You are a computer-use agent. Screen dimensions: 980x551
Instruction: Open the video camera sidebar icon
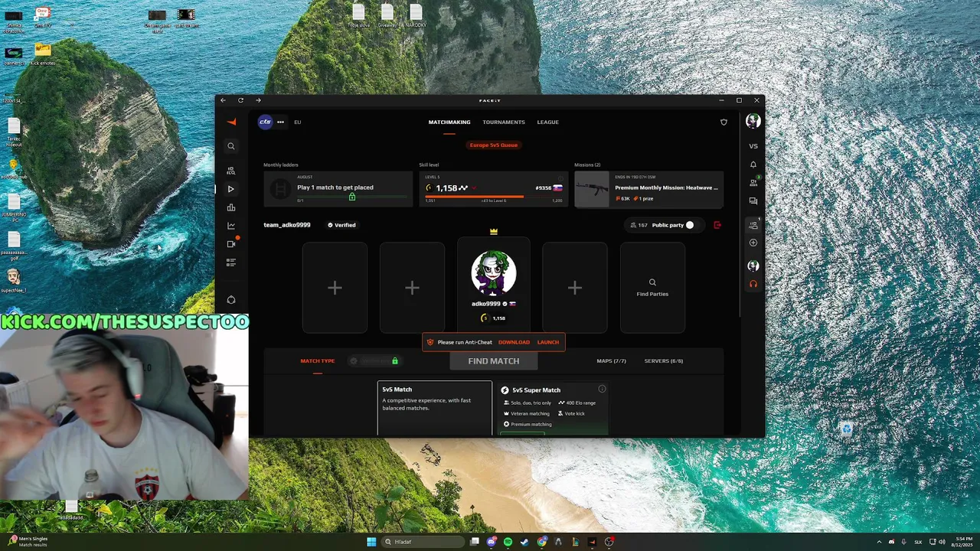(231, 244)
